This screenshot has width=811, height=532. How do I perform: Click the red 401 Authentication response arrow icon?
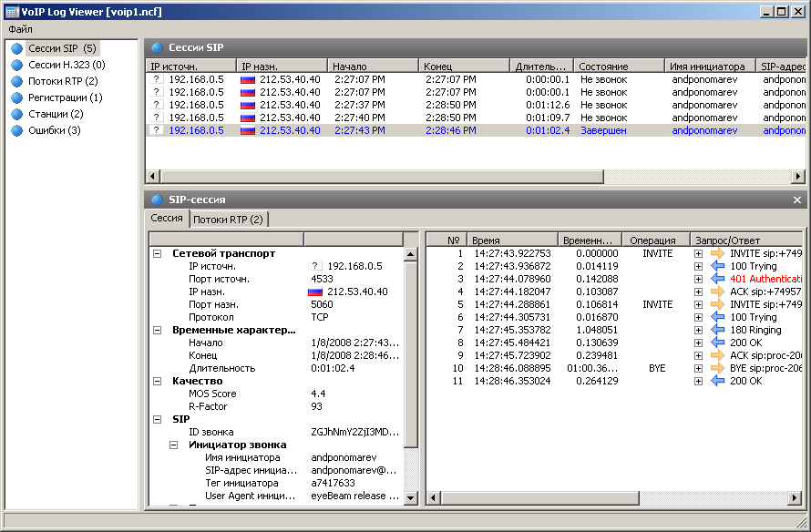(x=717, y=279)
